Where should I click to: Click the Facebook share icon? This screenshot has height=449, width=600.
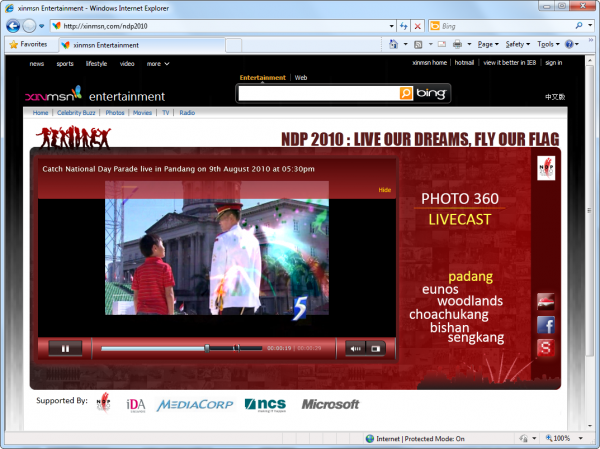coord(546,325)
